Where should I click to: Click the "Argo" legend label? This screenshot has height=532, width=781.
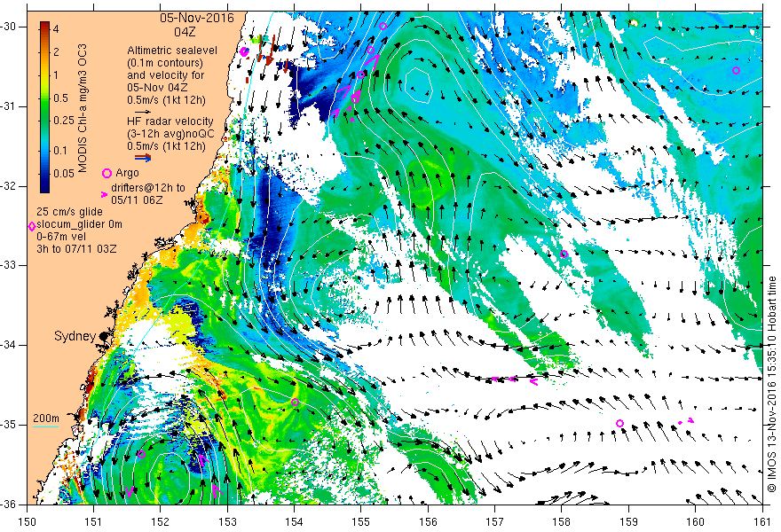pos(127,173)
